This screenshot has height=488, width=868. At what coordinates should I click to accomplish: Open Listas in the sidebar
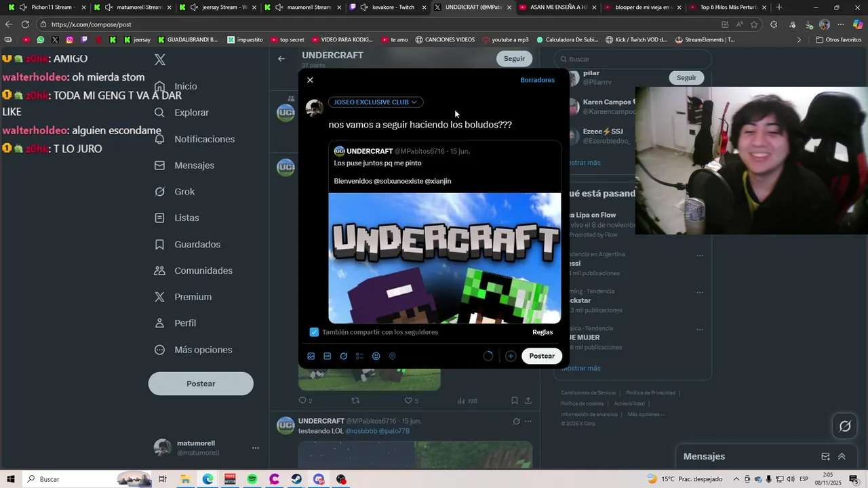click(177, 218)
